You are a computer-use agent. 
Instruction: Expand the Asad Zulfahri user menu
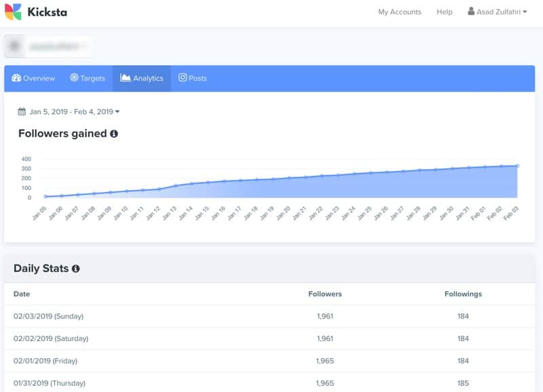coord(498,12)
